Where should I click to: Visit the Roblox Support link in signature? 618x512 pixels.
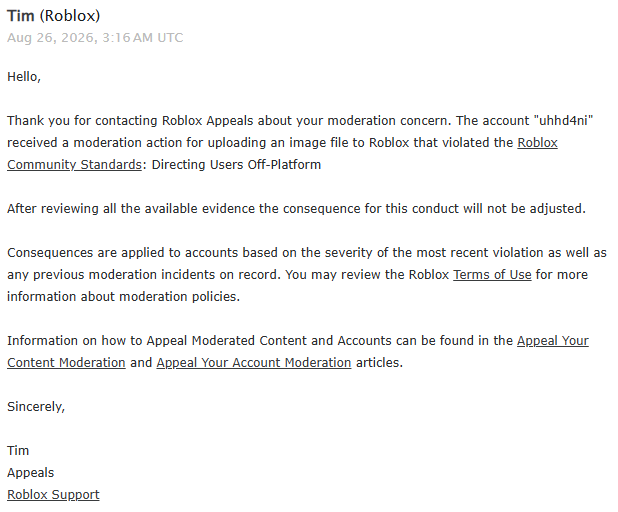click(53, 494)
